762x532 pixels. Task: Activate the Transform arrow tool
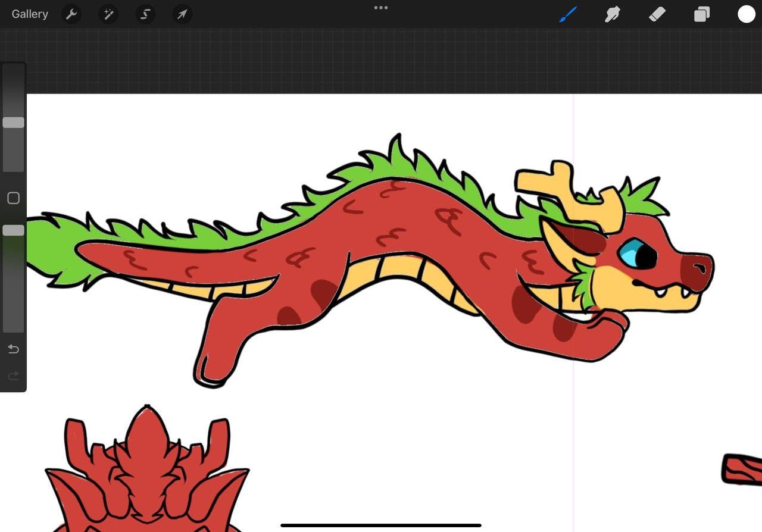(x=182, y=14)
